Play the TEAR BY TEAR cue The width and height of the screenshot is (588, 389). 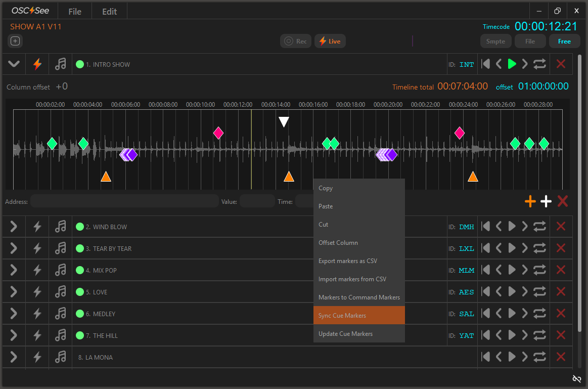[x=512, y=248]
